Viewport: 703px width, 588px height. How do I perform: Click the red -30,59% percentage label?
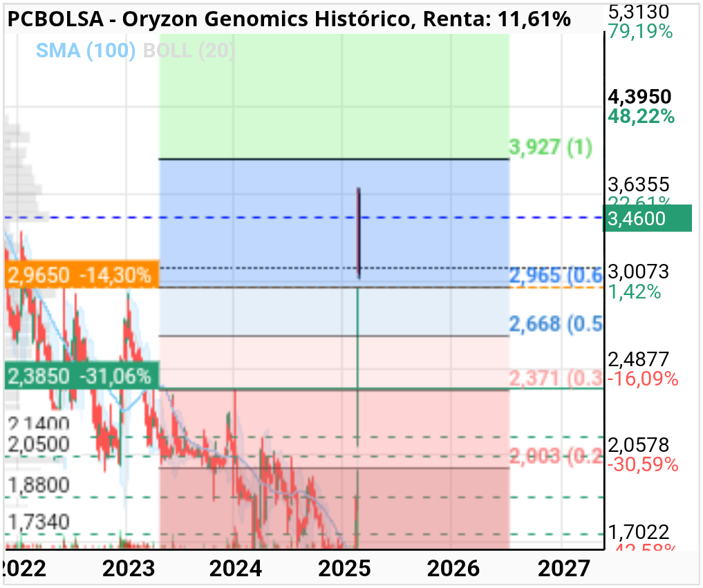(643, 465)
